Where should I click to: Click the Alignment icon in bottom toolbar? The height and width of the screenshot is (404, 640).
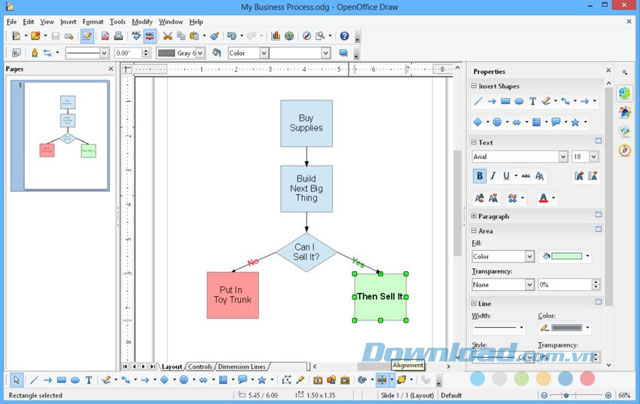(383, 380)
